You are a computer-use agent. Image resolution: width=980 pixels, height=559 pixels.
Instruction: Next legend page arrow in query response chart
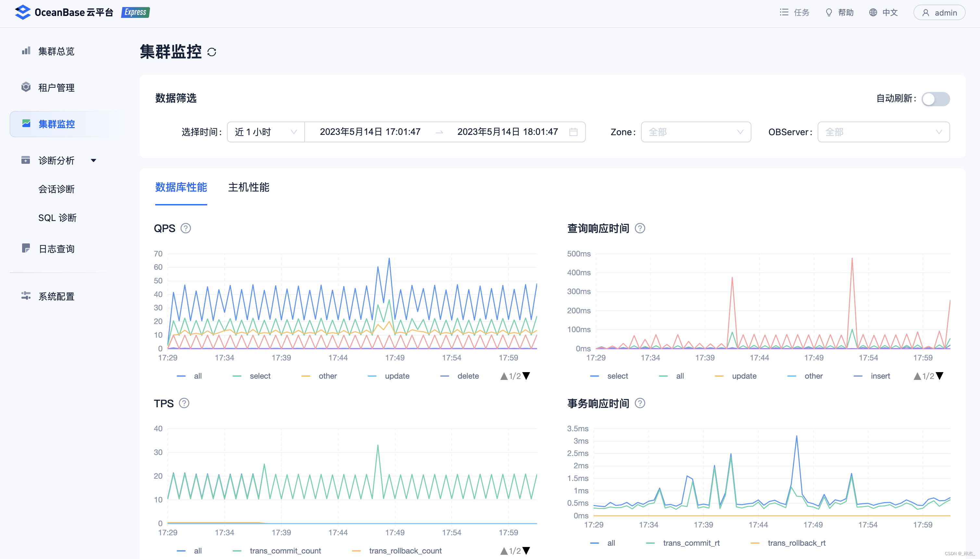coord(939,376)
